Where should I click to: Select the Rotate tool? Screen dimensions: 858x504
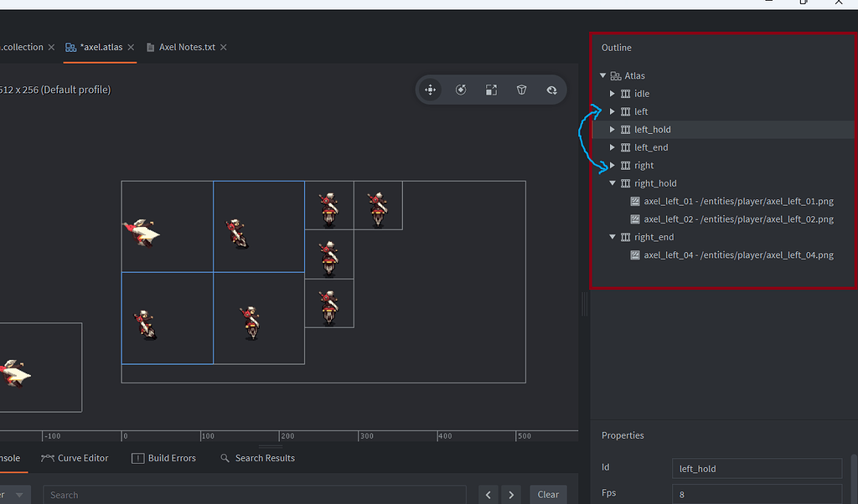pyautogui.click(x=461, y=90)
